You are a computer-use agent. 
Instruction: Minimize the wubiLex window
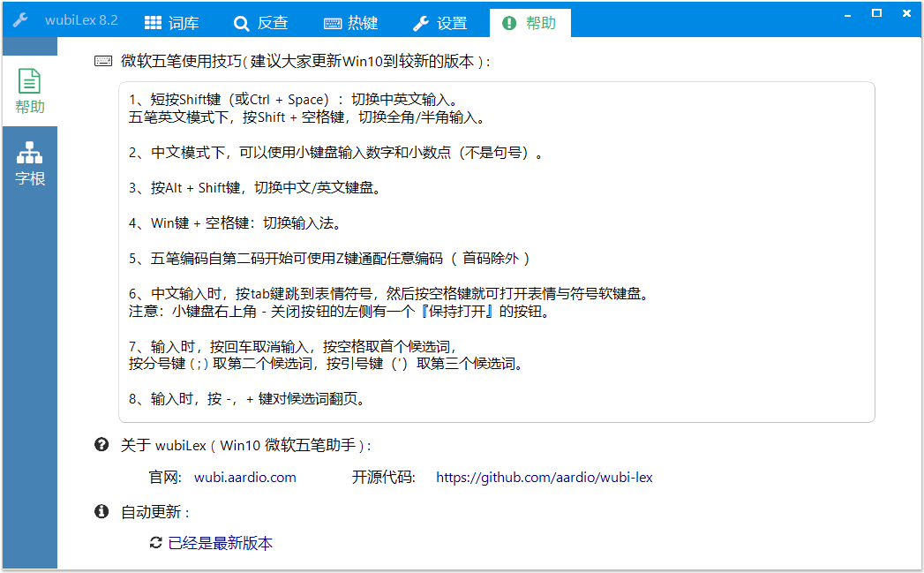tap(846, 13)
